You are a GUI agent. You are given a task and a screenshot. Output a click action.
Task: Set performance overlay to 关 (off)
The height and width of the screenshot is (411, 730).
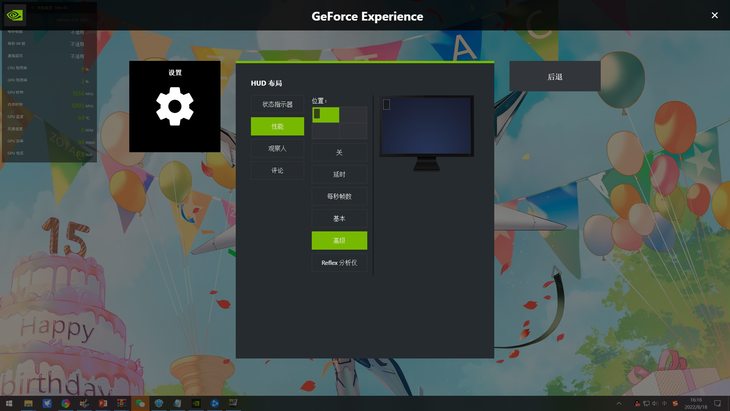coord(339,152)
